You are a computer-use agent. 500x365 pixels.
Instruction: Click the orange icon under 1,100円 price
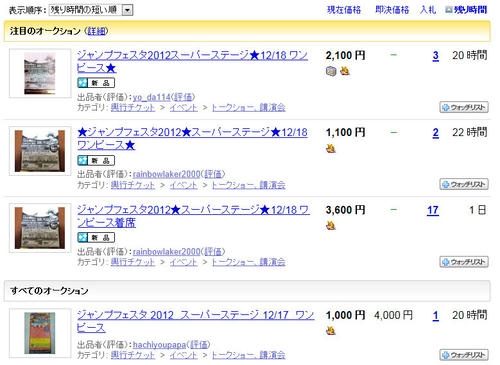(x=331, y=148)
